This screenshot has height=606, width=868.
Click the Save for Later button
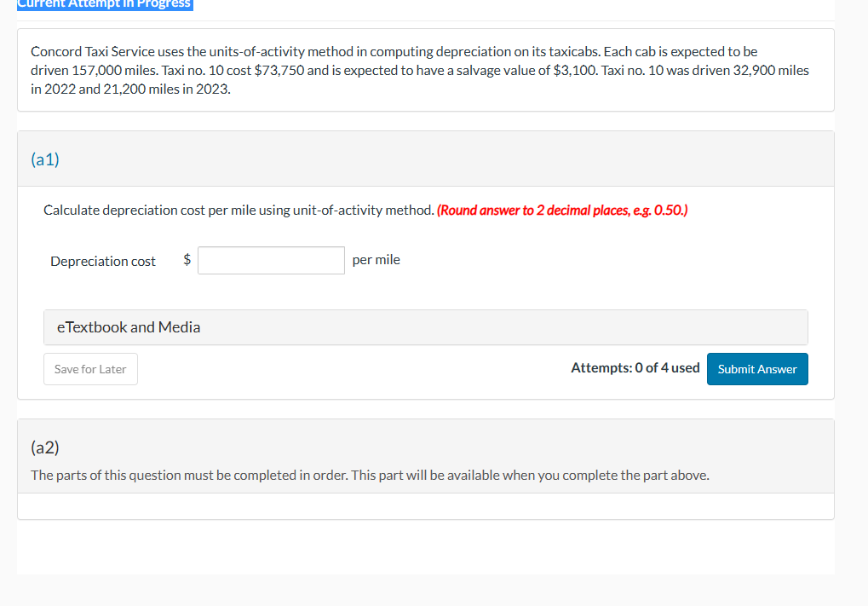tap(90, 368)
